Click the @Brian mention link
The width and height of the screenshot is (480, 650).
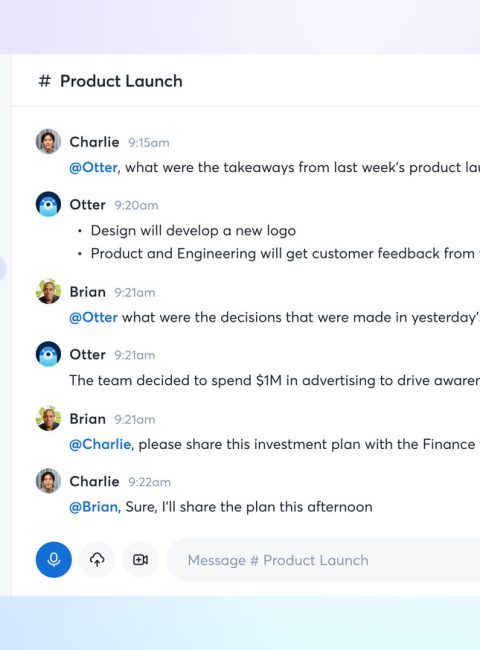point(95,507)
